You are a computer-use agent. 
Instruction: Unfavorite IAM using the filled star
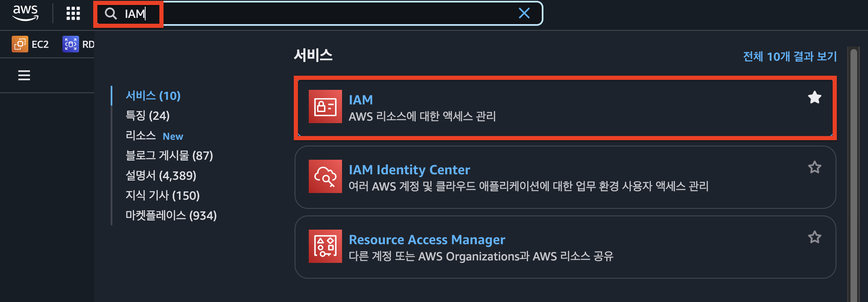[814, 97]
